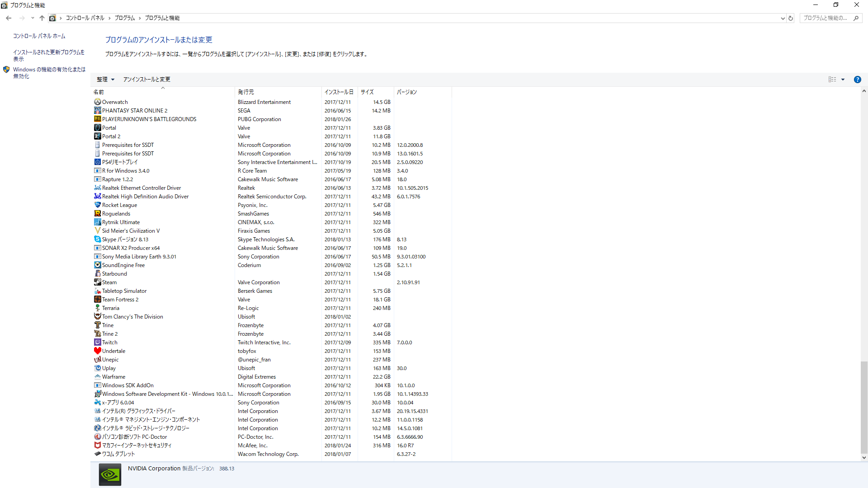Click the back navigation arrow
Image resolution: width=868 pixels, height=488 pixels.
pos(9,18)
